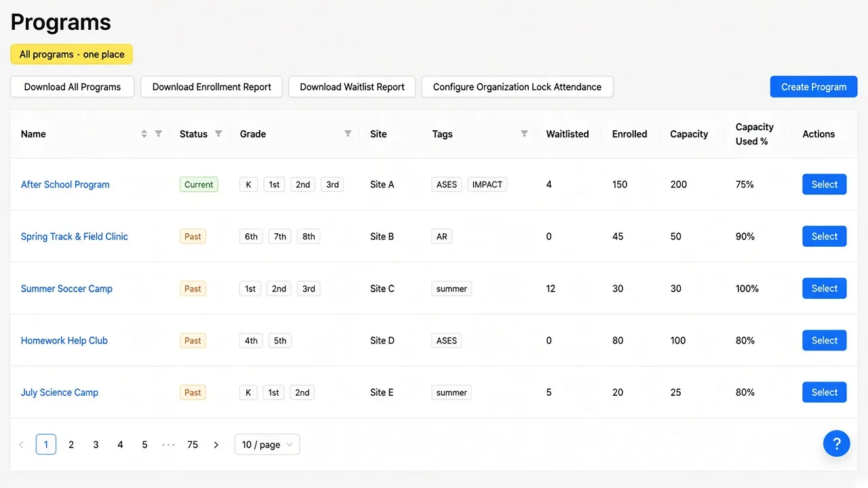
Task: Open Spring Track & Field Clinic link
Action: (x=75, y=237)
